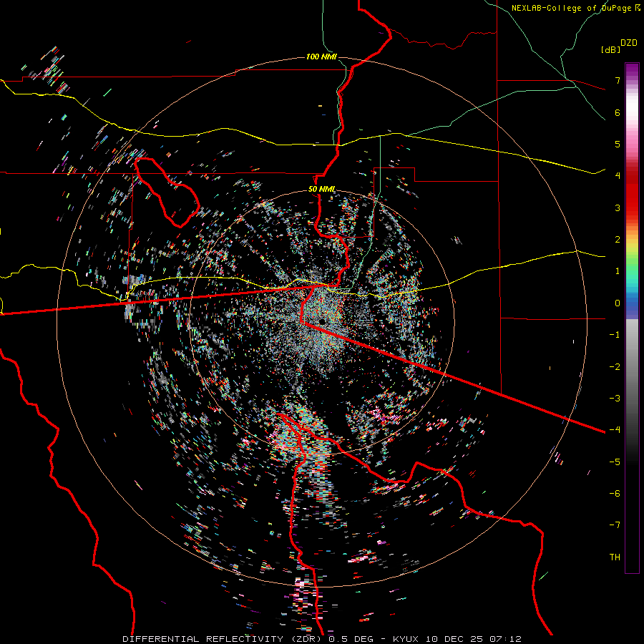Screen dimensions: 644x644
Task: Click the 10 DEC 25 date stamp
Action: pyautogui.click(x=454, y=639)
